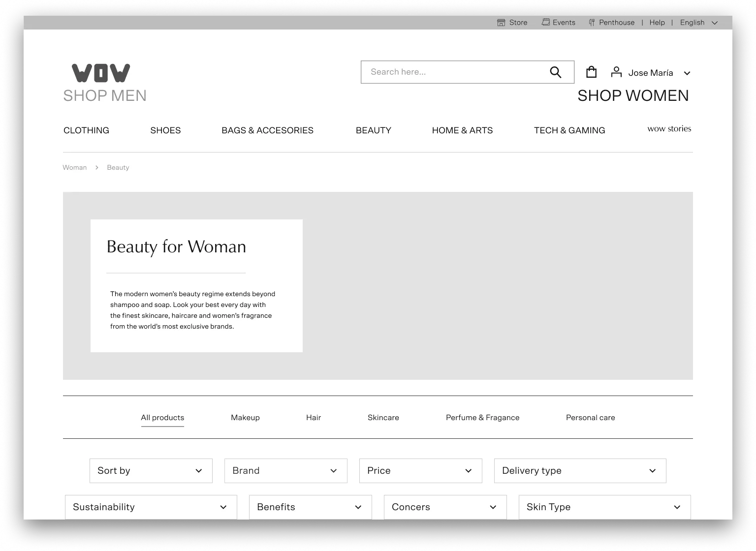Click inside the search input field
The width and height of the screenshot is (756, 551).
453,72
